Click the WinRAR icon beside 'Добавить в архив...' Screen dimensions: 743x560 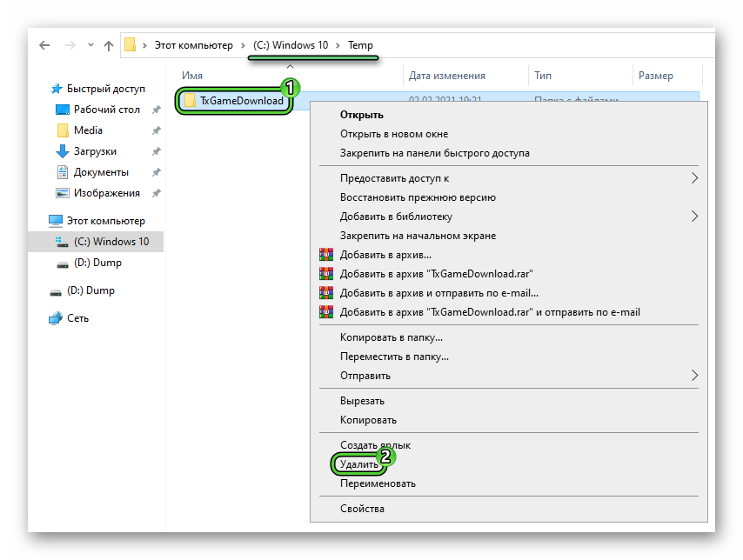(x=326, y=255)
